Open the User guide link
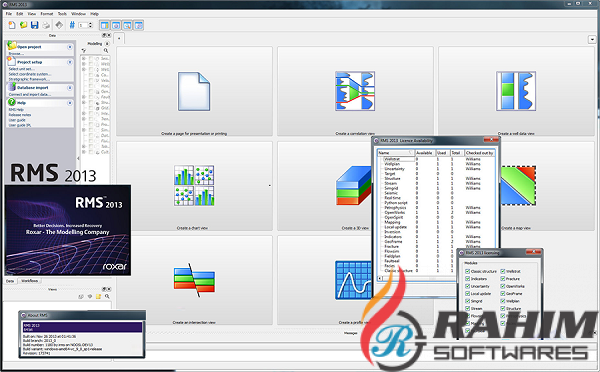This screenshot has width=600, height=372. point(17,120)
